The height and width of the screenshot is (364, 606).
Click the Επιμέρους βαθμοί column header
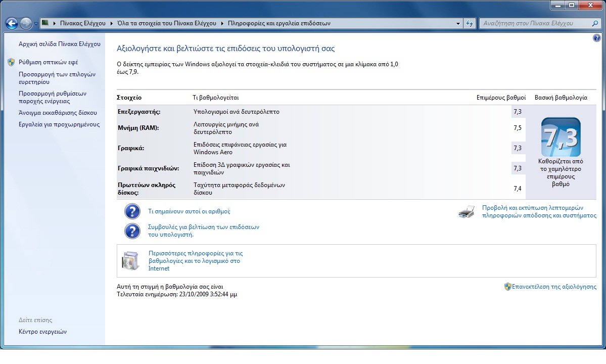tap(501, 98)
